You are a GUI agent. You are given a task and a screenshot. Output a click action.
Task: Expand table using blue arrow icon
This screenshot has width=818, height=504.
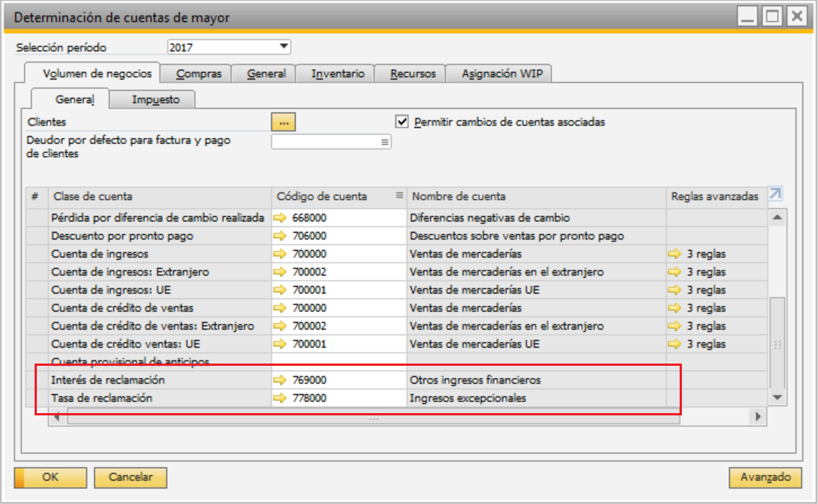click(x=775, y=195)
